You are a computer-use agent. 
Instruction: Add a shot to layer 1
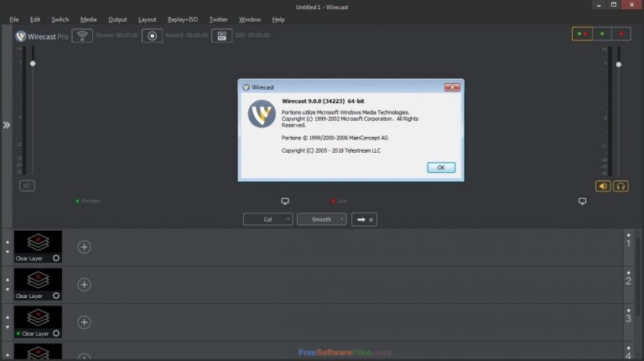coord(84,247)
